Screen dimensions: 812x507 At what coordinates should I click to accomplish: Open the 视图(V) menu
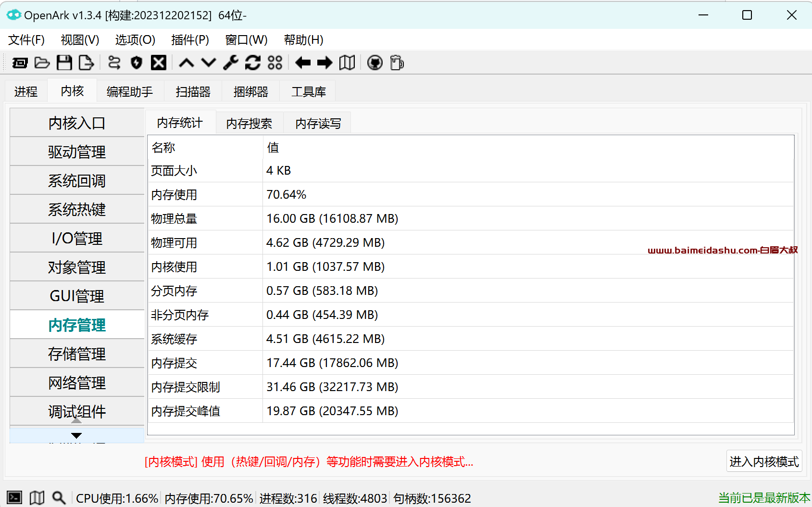(80, 39)
